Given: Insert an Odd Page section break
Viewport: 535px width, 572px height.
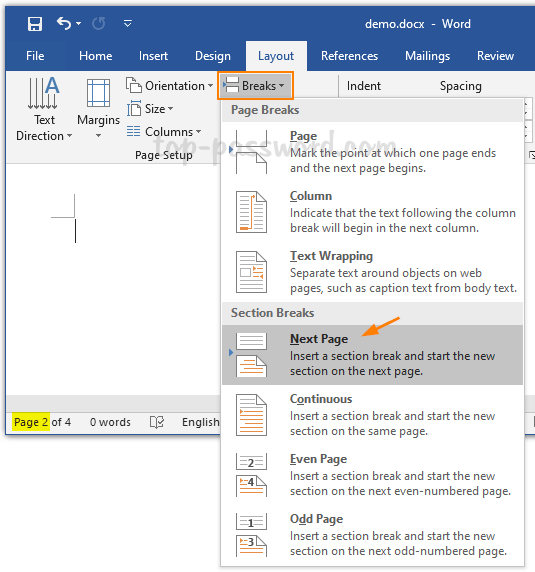Looking at the screenshot, I should click(372, 534).
